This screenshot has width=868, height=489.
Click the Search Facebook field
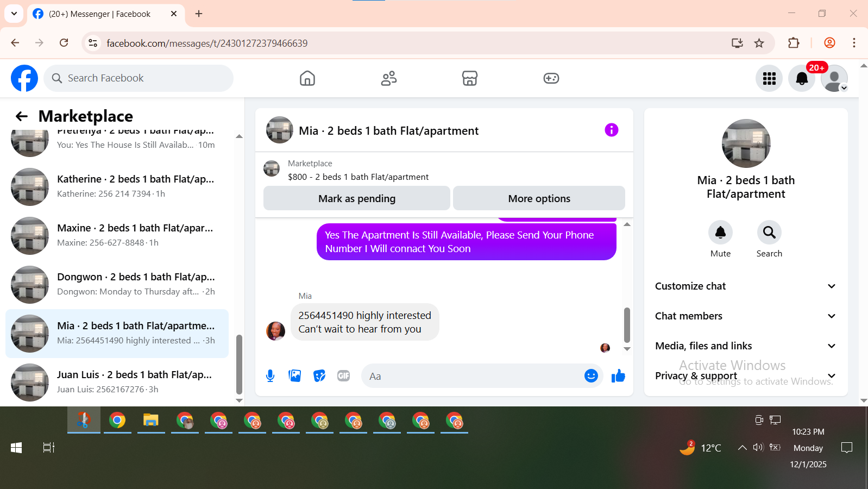click(x=139, y=78)
